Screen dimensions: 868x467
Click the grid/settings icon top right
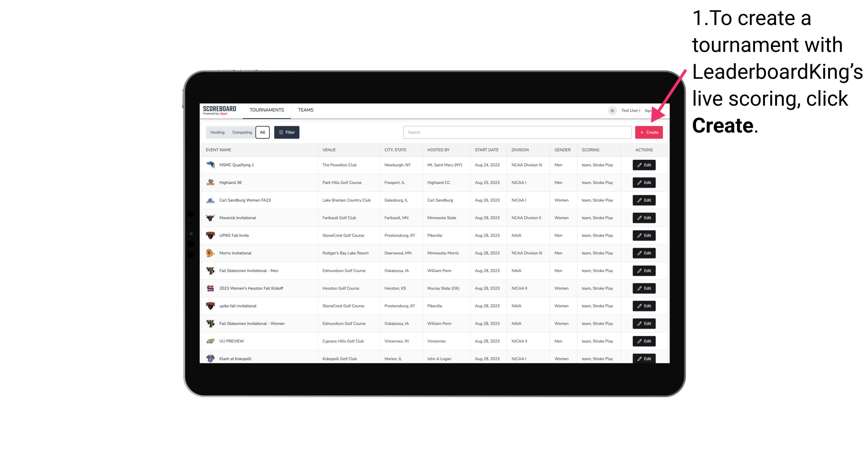pyautogui.click(x=611, y=110)
